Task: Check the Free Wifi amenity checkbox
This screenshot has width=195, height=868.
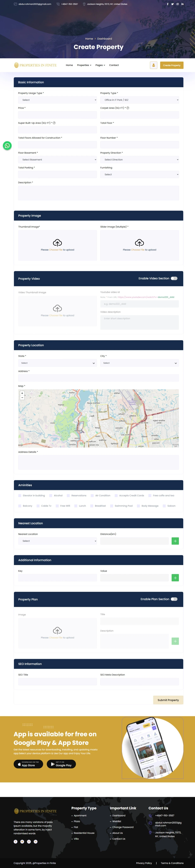Action: tap(57, 506)
